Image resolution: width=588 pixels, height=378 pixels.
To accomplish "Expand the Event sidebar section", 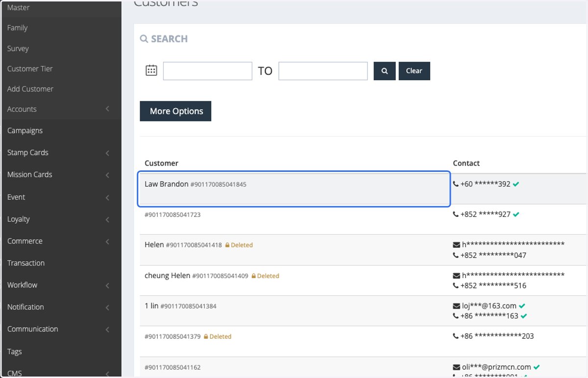I will click(x=61, y=197).
